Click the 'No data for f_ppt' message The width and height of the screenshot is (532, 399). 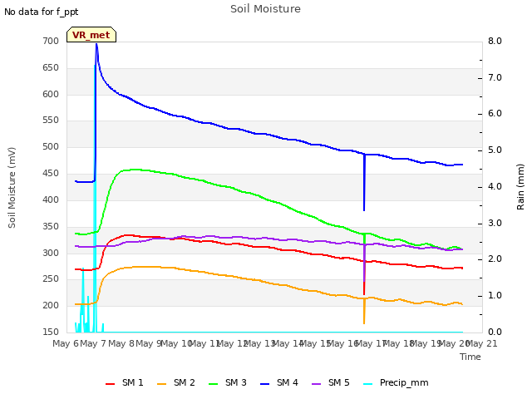coord(42,12)
